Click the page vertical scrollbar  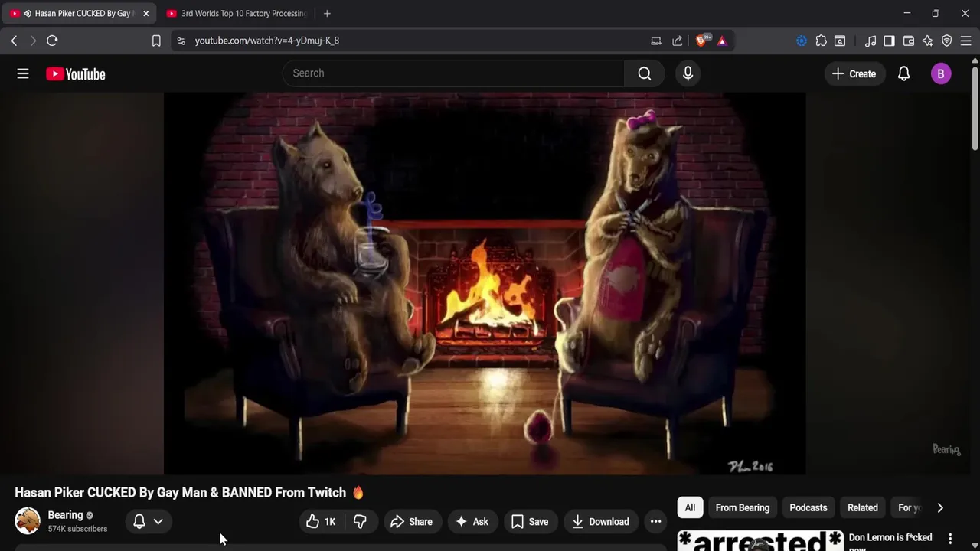click(975, 107)
